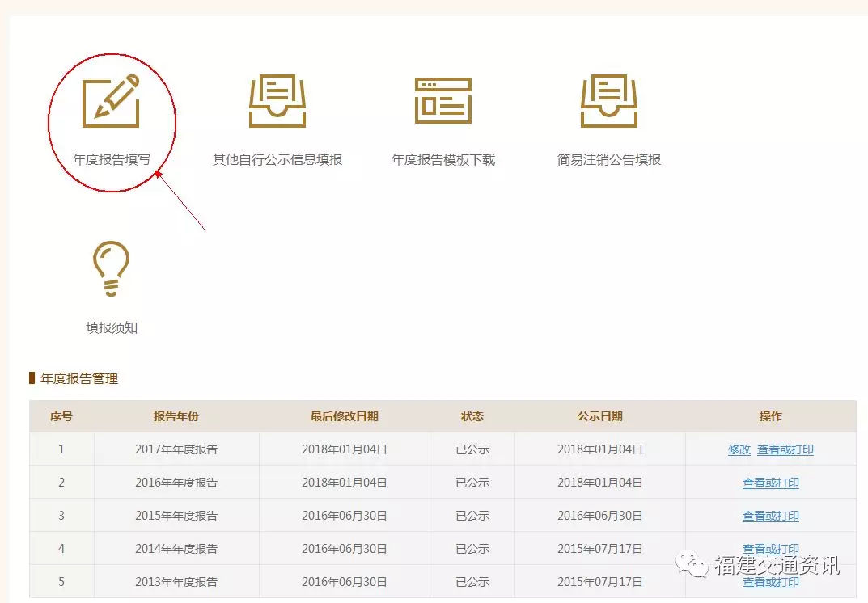Viewport: 868px width, 603px height.
Task: Open the 年度报告填写 pencil icon
Action: (x=111, y=101)
